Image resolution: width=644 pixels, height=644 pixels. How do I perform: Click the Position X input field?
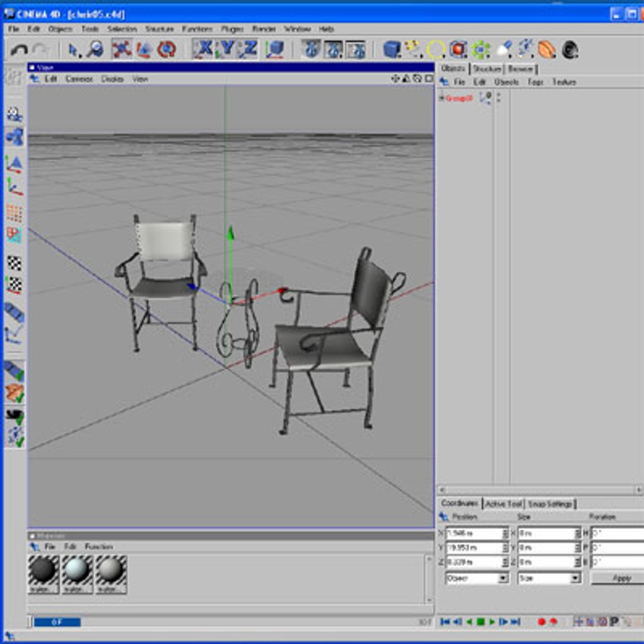coord(474,533)
